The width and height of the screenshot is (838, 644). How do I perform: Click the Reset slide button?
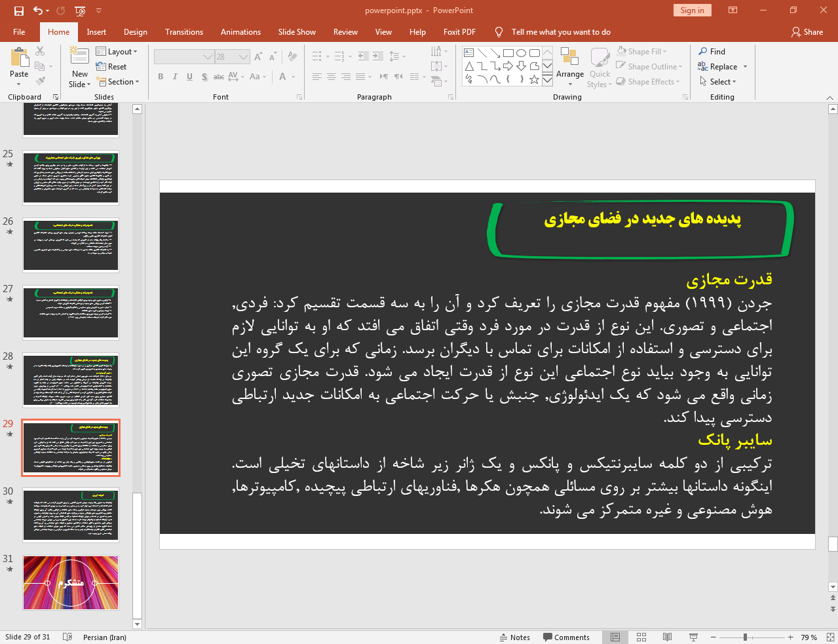(x=111, y=66)
